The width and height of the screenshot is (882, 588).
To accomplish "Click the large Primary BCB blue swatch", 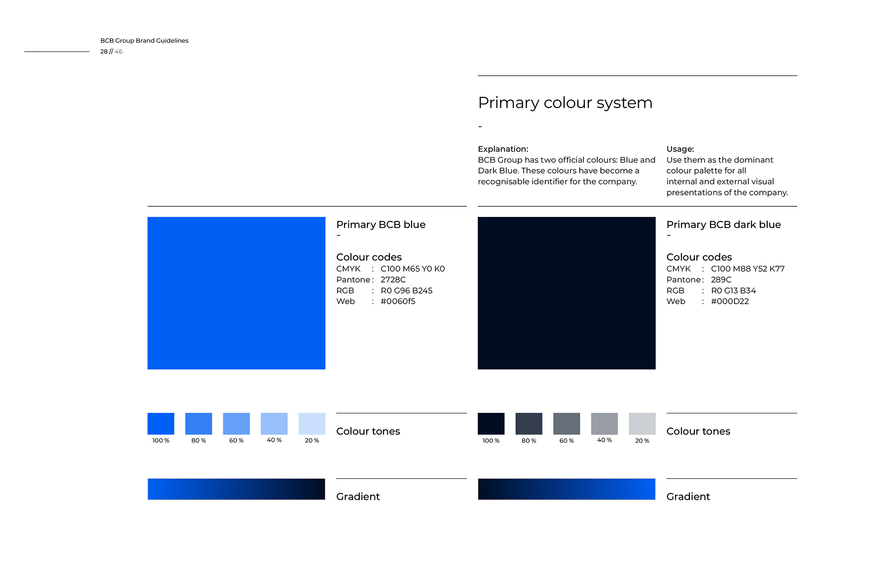I will (x=236, y=293).
